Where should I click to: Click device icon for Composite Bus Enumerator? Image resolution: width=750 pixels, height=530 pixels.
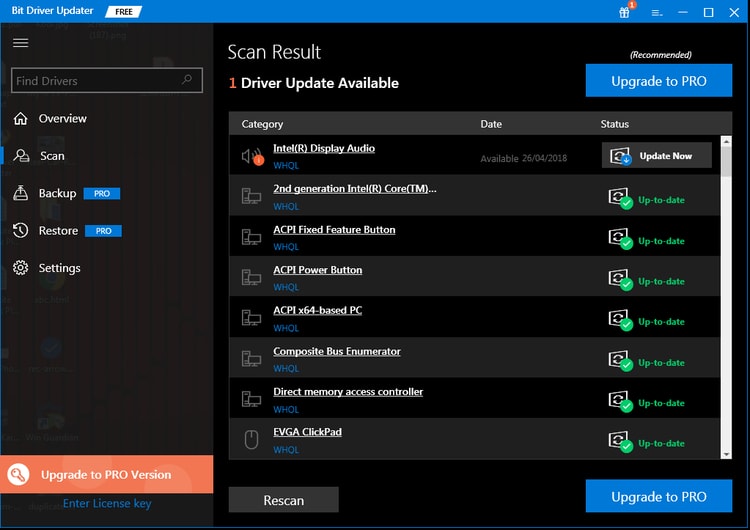[x=251, y=358]
